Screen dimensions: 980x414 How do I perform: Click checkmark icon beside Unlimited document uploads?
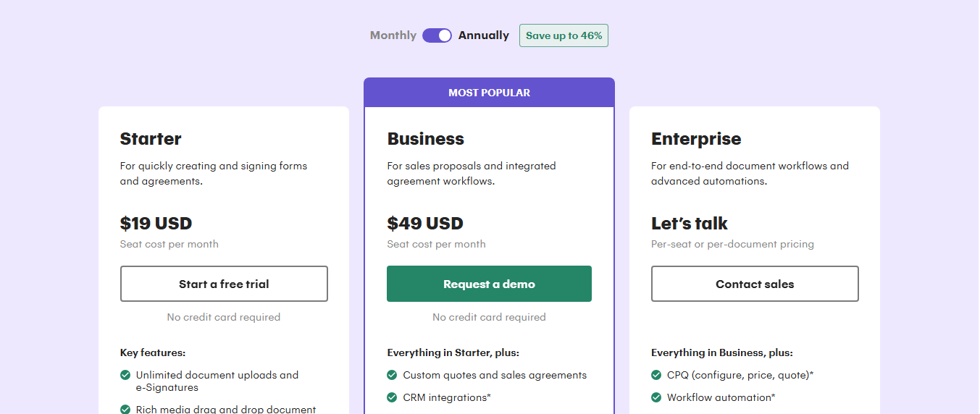[125, 375]
